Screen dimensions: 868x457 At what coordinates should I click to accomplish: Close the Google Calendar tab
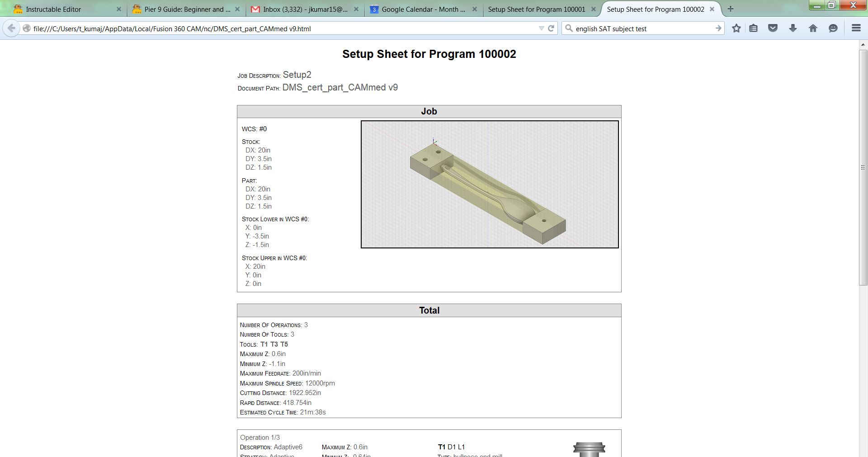[x=475, y=9]
